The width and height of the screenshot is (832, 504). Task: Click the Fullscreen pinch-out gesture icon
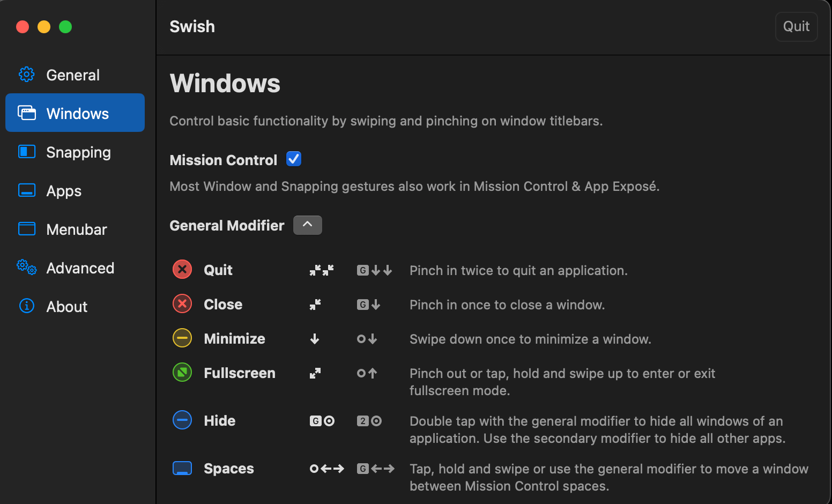tap(315, 373)
